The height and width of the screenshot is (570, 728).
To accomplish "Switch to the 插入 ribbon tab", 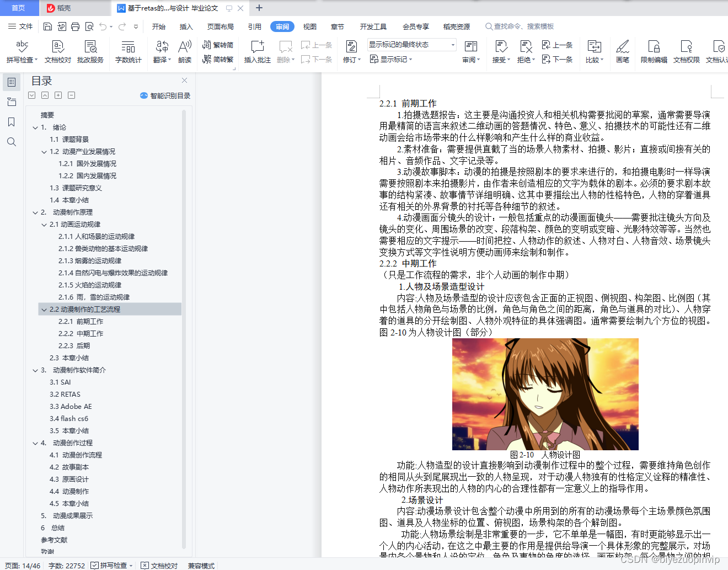I will [186, 26].
